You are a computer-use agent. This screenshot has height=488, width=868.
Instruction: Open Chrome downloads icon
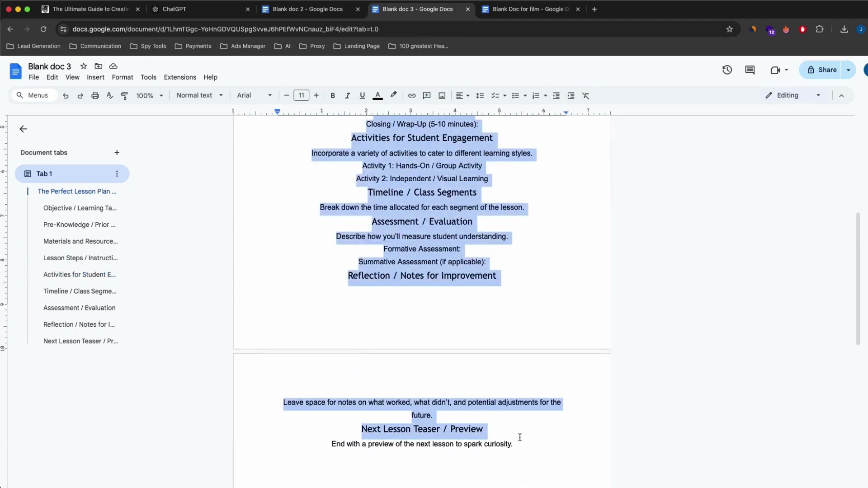844,29
